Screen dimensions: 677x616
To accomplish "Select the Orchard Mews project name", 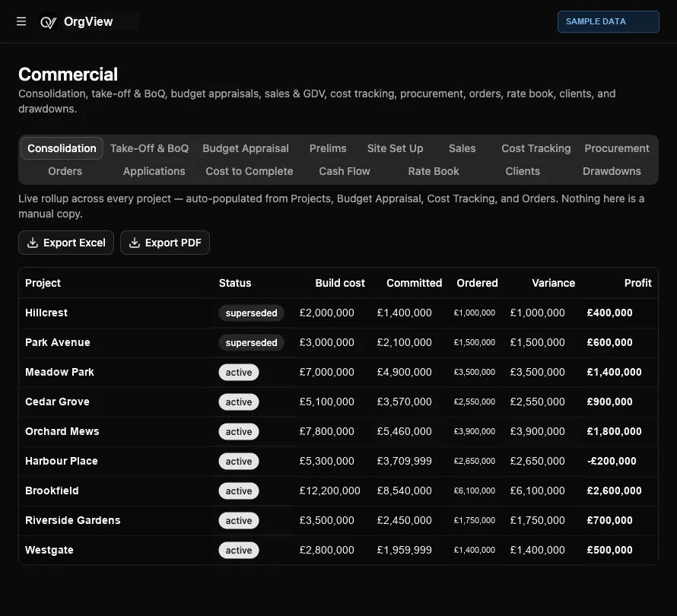I will 62,432.
